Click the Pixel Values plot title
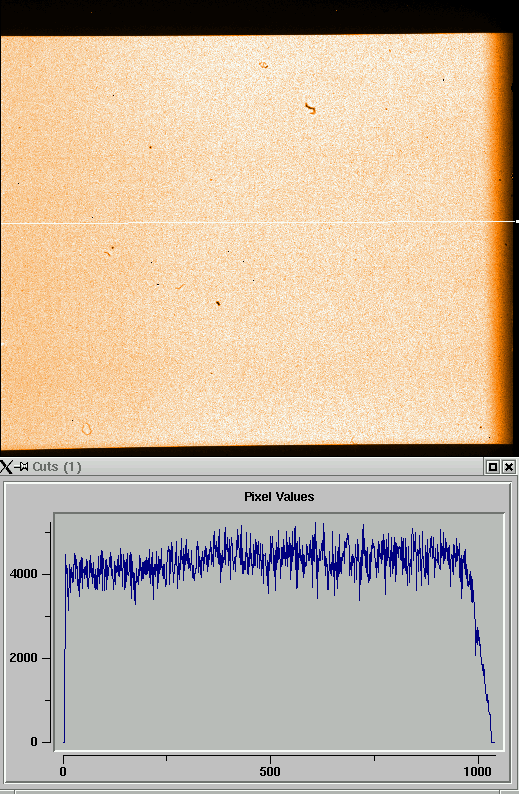 pyautogui.click(x=279, y=497)
